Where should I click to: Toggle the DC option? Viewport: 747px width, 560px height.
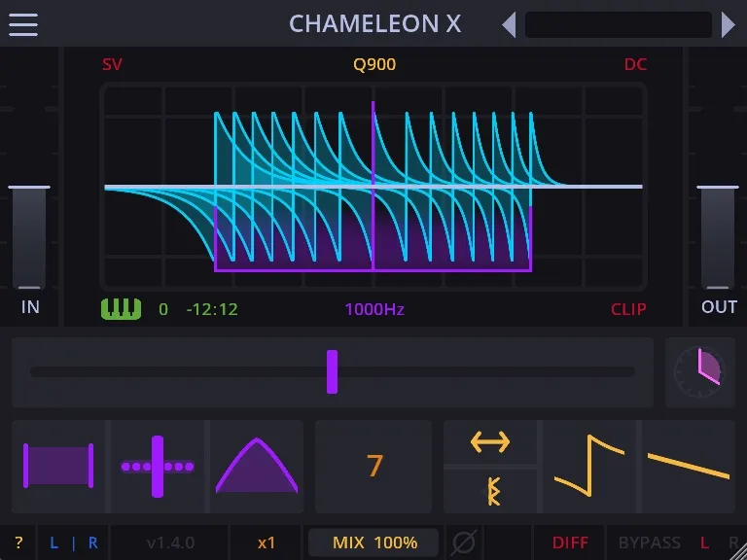635,64
